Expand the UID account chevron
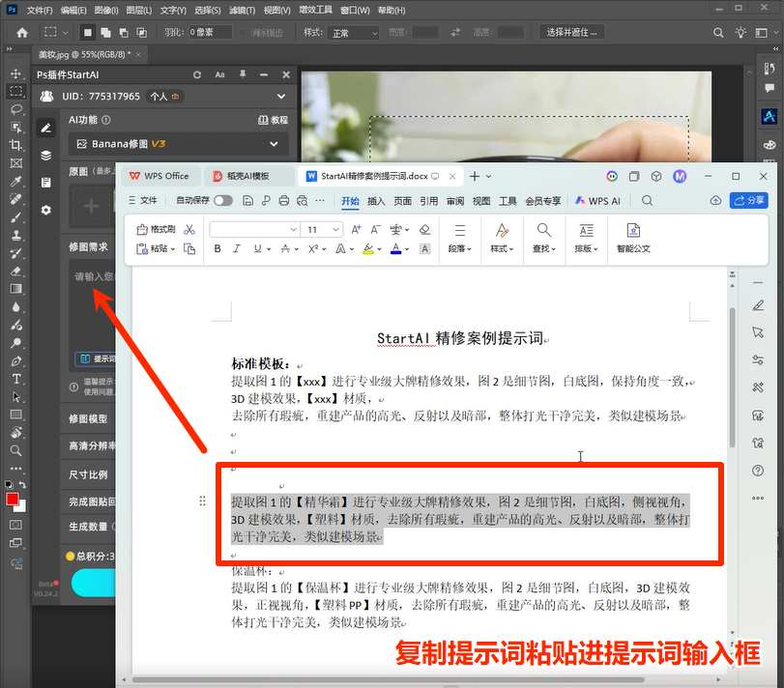784x688 pixels. click(281, 97)
